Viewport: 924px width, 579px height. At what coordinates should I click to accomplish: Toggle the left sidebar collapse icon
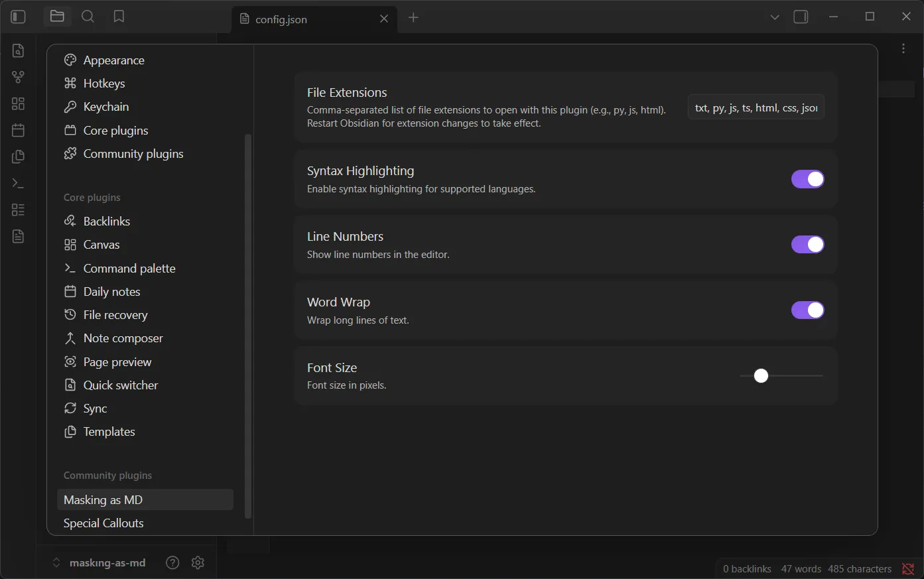coord(19,17)
